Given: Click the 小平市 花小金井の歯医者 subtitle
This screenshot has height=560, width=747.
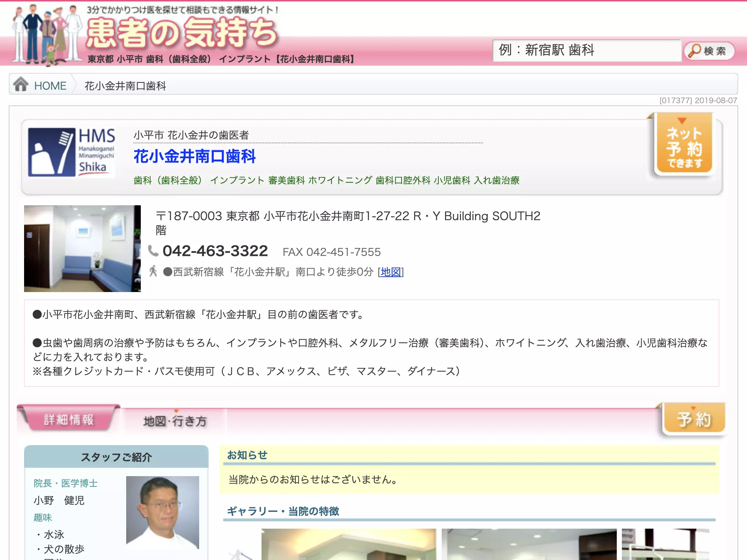Looking at the screenshot, I should point(191,135).
